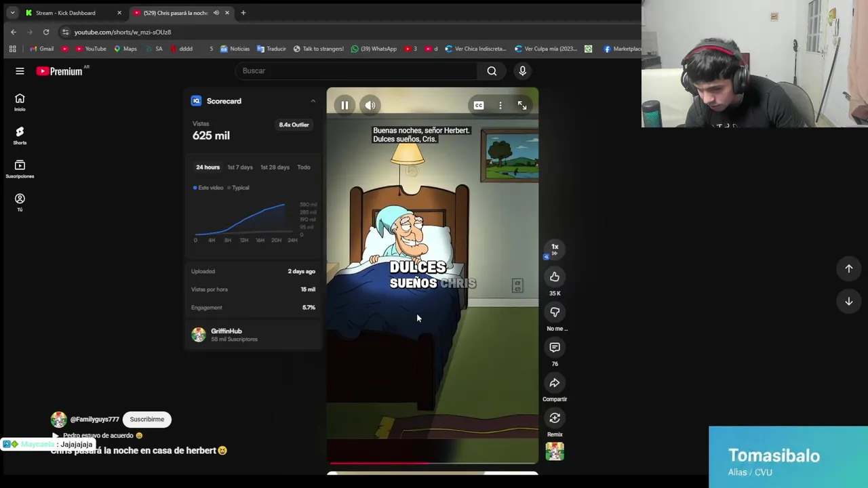The width and height of the screenshot is (868, 488).
Task: Change the 1x playback speed
Action: click(x=555, y=249)
